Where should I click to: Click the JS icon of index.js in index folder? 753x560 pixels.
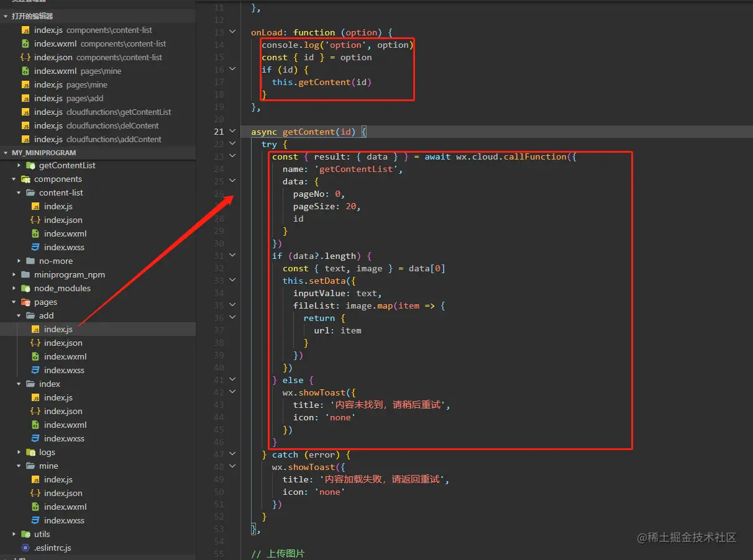point(35,397)
